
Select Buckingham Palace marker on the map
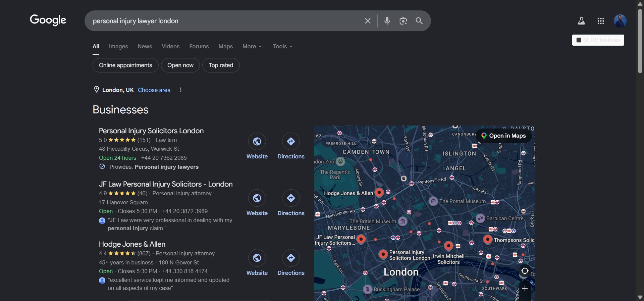pos(368,289)
